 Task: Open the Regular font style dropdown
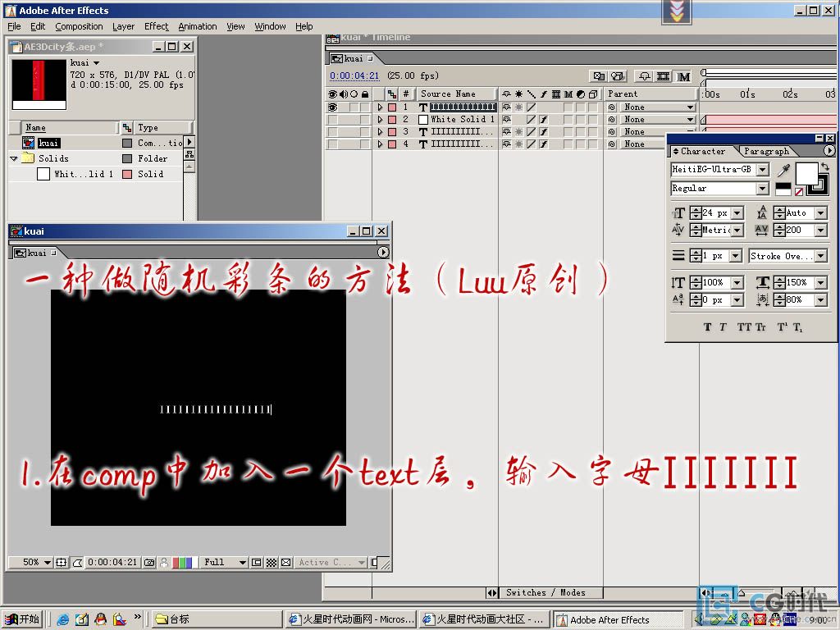click(x=763, y=189)
